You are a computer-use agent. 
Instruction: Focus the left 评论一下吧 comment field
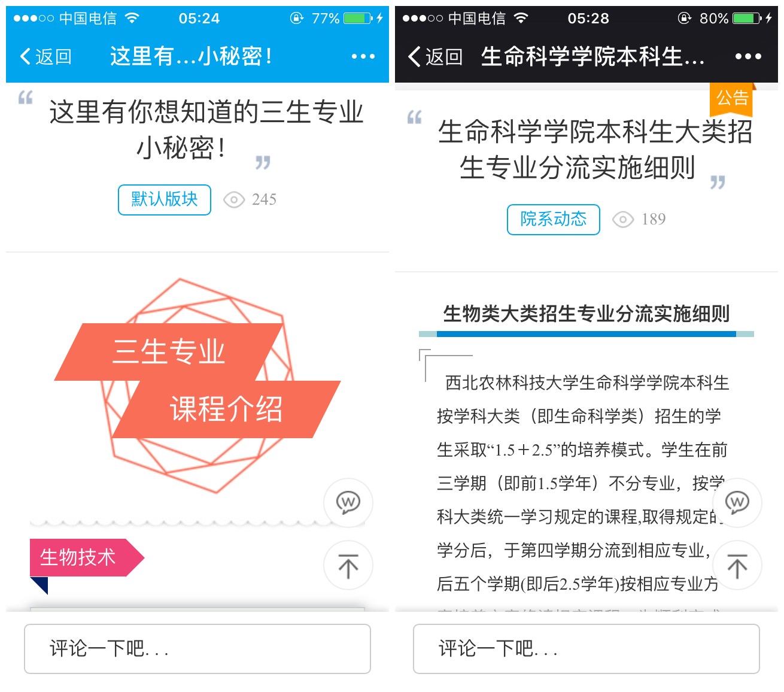point(197,649)
